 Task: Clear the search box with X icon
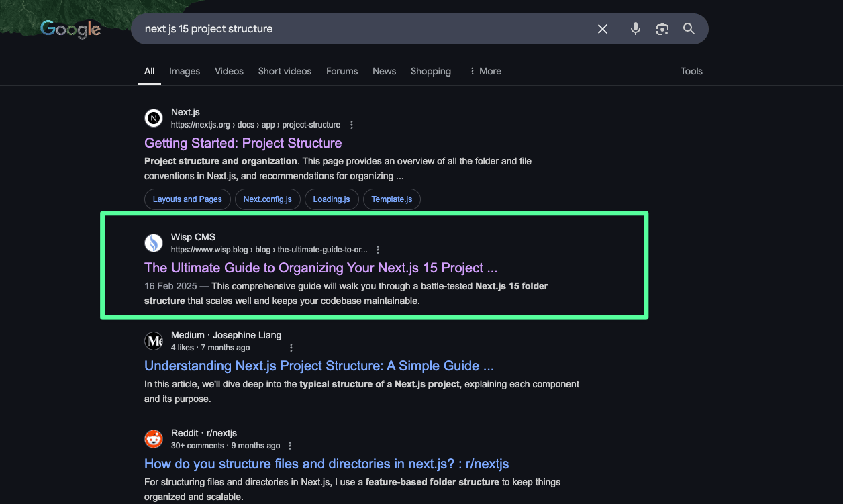603,29
